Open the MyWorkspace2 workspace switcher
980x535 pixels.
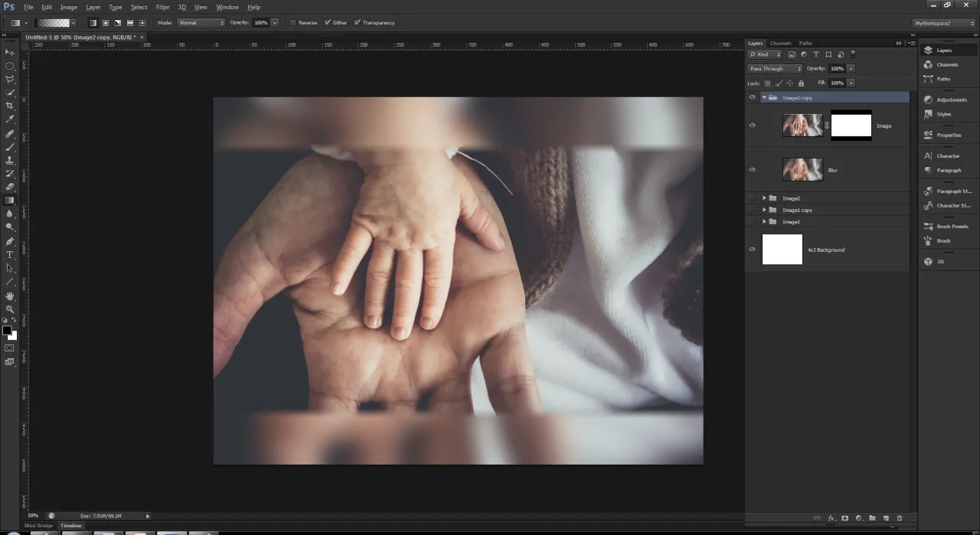pos(944,23)
